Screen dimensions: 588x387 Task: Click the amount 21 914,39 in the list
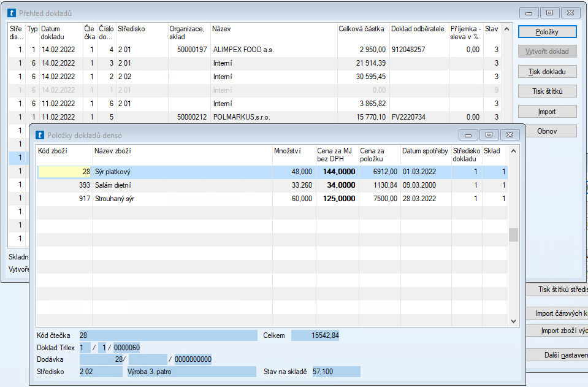[x=370, y=63]
